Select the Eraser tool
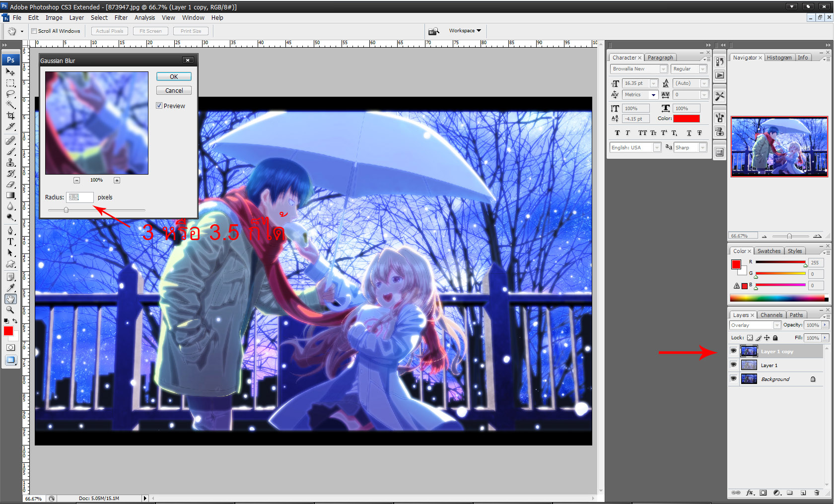This screenshot has height=504, width=836. [x=10, y=184]
